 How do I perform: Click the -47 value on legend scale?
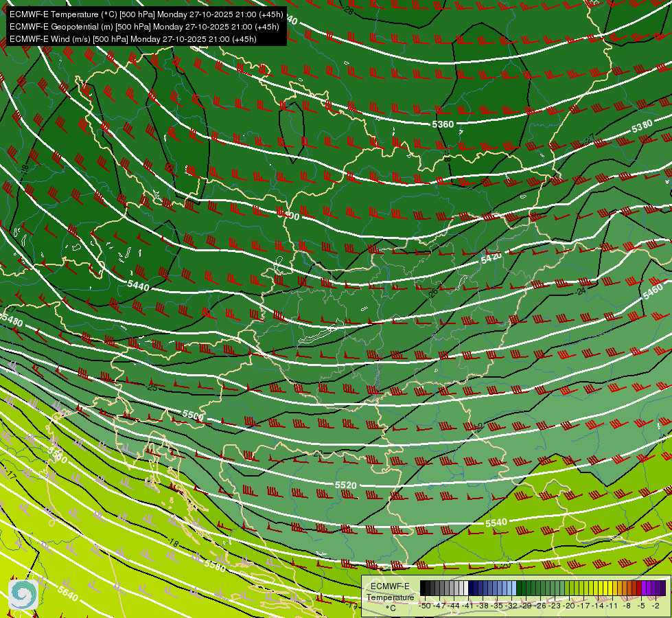[440, 606]
